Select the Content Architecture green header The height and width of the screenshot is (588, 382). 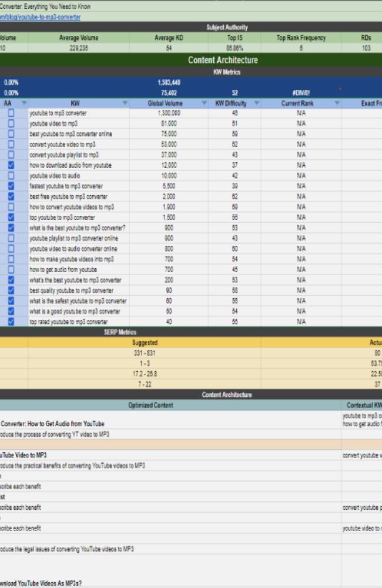pyautogui.click(x=223, y=60)
